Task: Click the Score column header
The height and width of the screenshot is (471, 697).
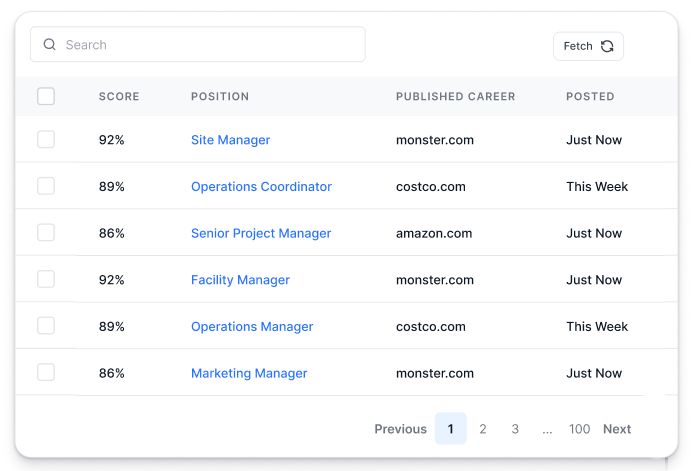Action: coord(119,97)
